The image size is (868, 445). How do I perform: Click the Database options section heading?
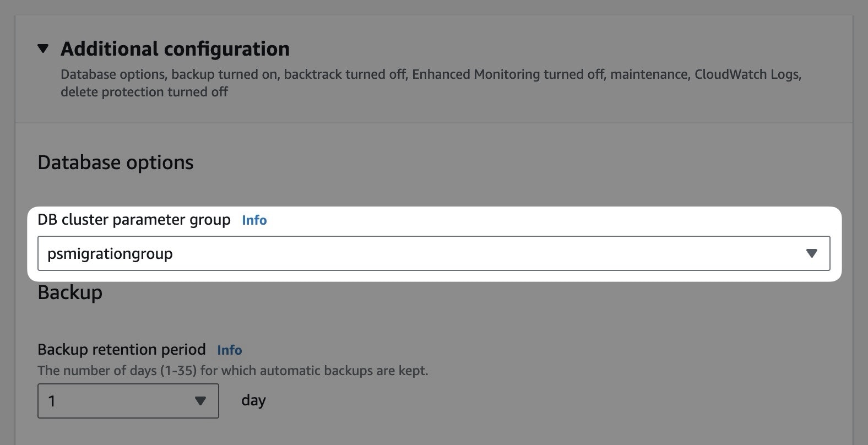coord(115,162)
